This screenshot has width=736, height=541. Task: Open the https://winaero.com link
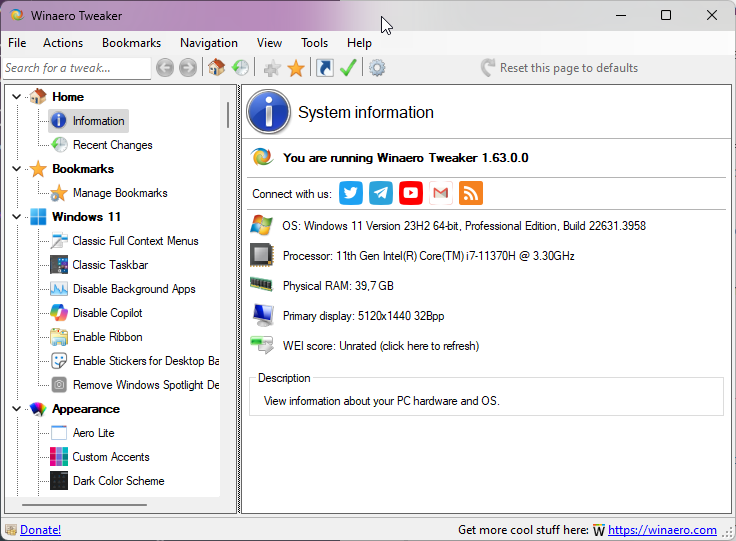point(662,530)
